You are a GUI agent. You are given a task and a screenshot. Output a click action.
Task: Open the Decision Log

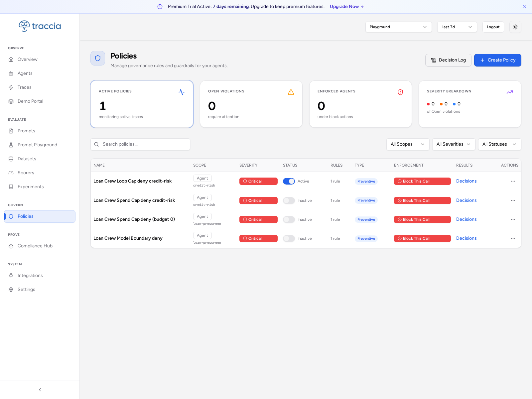click(x=448, y=60)
